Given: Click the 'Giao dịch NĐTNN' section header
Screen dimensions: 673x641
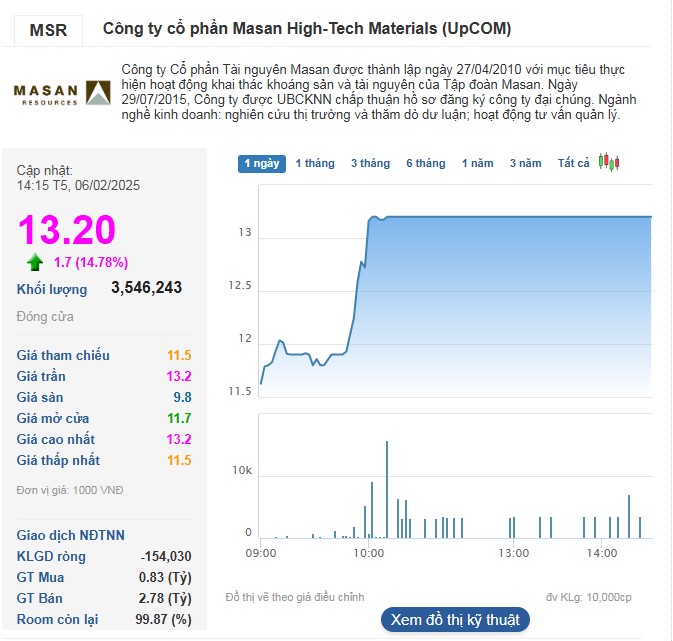Looking at the screenshot, I should point(71,535).
